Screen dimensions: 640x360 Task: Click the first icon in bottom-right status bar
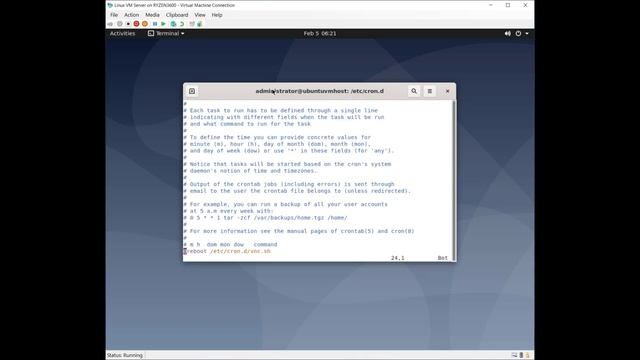coord(514,355)
